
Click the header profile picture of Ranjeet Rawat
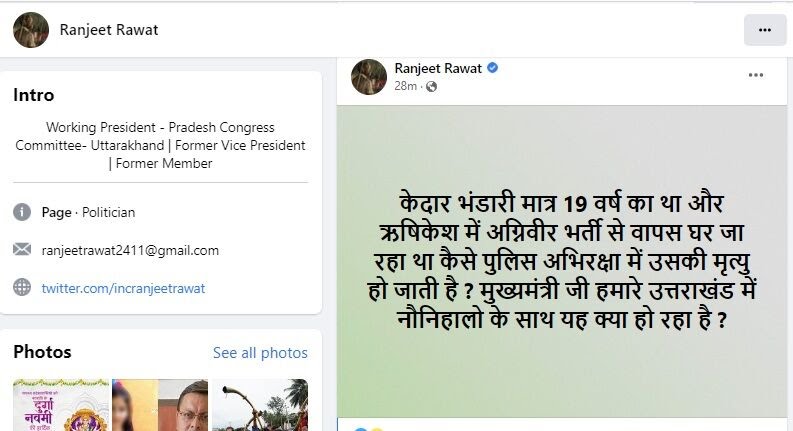click(31, 30)
